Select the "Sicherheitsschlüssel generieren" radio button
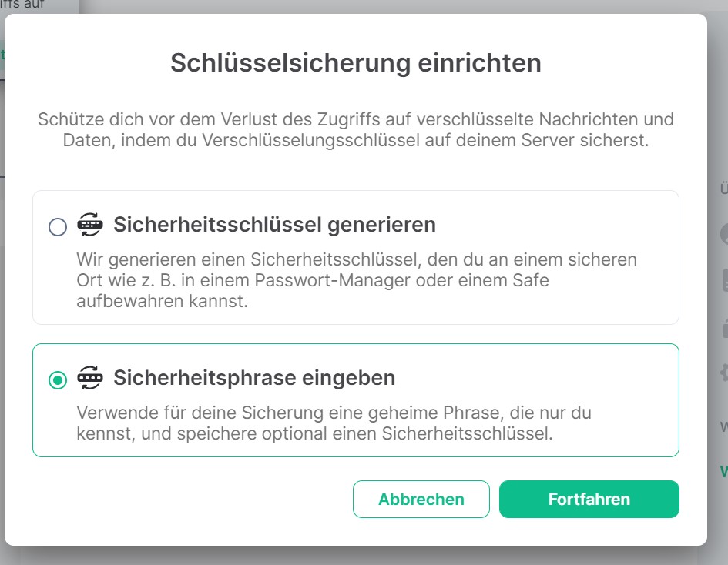This screenshot has height=565, width=728. coord(58,226)
